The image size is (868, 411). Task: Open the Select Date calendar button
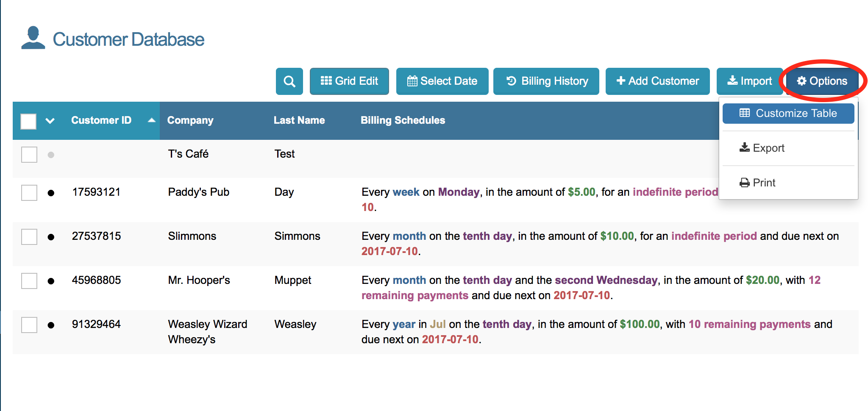[442, 81]
